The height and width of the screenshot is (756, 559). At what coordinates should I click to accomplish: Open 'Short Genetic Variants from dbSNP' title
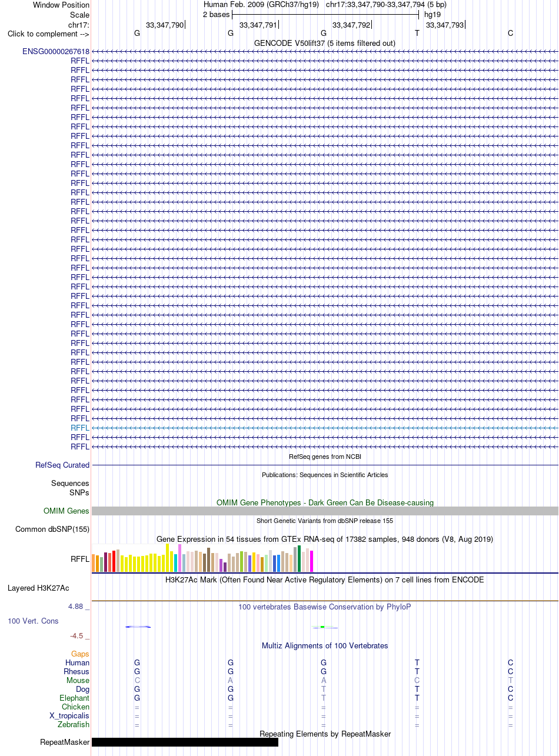coord(325,521)
